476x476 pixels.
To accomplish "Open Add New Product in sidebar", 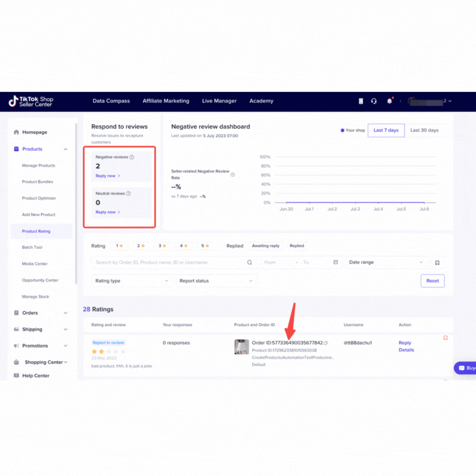I will 39,214.
